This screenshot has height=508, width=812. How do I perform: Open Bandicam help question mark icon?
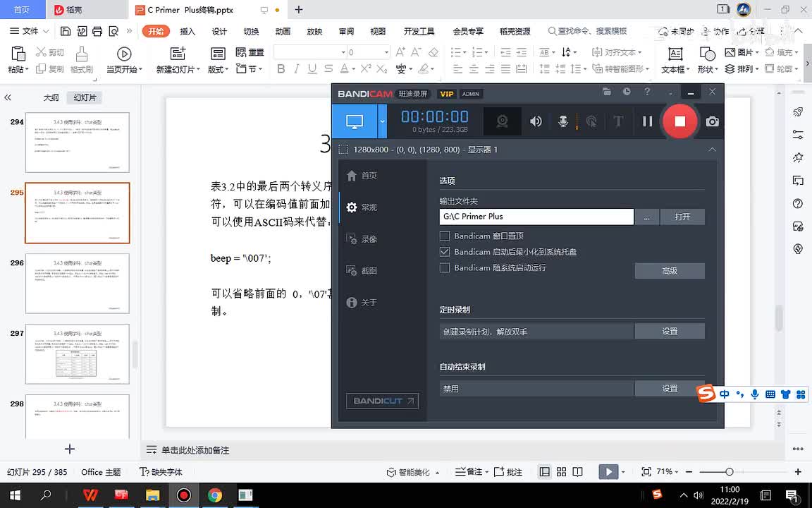[x=647, y=92]
